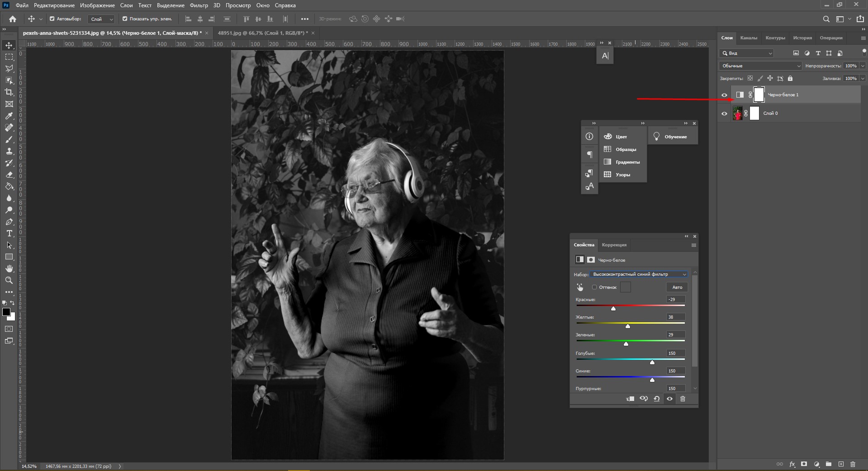Select the Hand tool

click(x=9, y=268)
